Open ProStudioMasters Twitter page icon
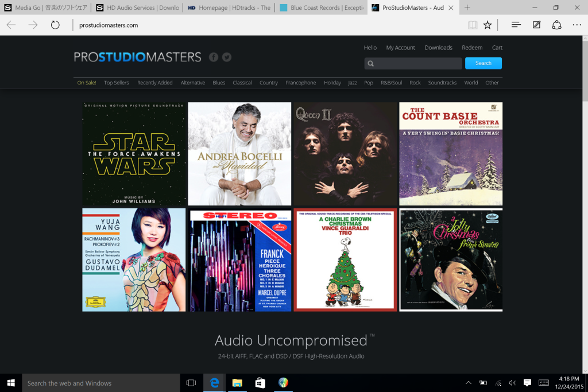The height and width of the screenshot is (392, 588). click(226, 57)
